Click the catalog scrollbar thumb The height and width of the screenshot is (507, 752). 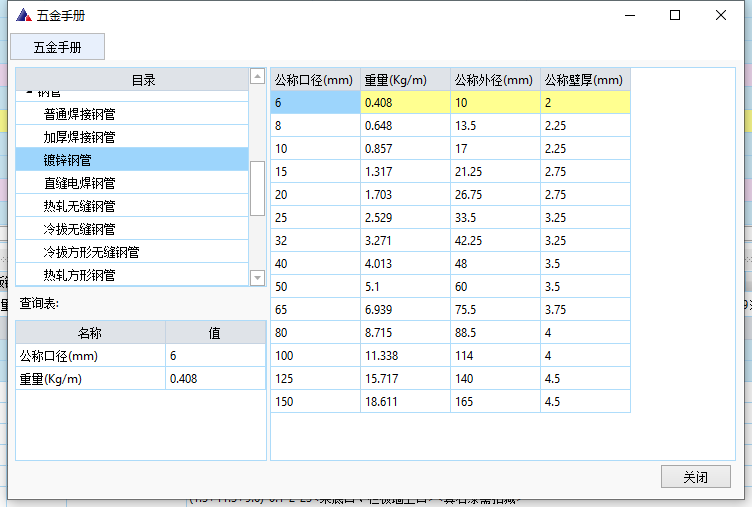coord(258,189)
